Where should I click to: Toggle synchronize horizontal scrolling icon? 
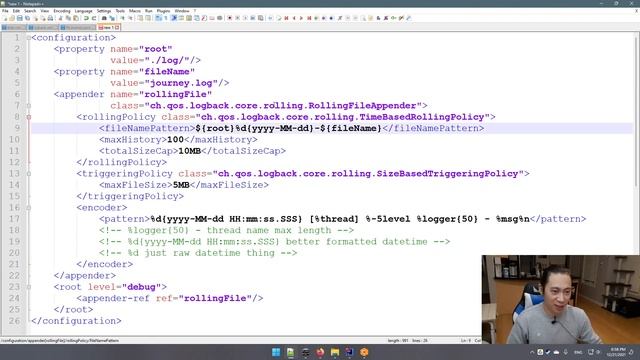(148, 18)
